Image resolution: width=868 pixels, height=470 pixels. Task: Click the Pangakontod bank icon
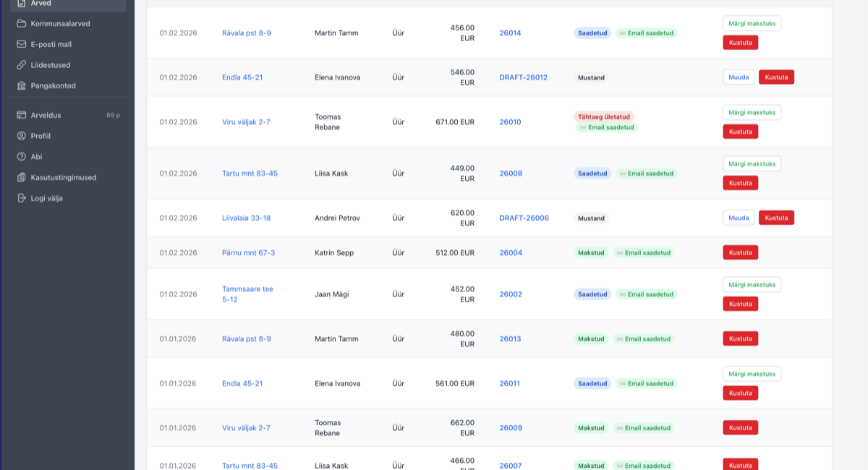click(22, 85)
